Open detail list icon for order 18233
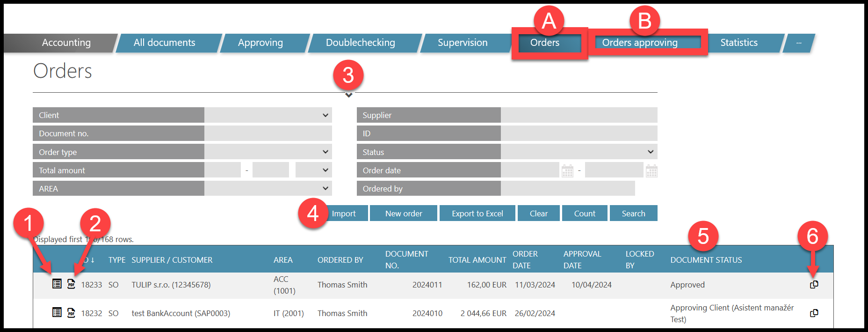The image size is (868, 332). (x=57, y=284)
